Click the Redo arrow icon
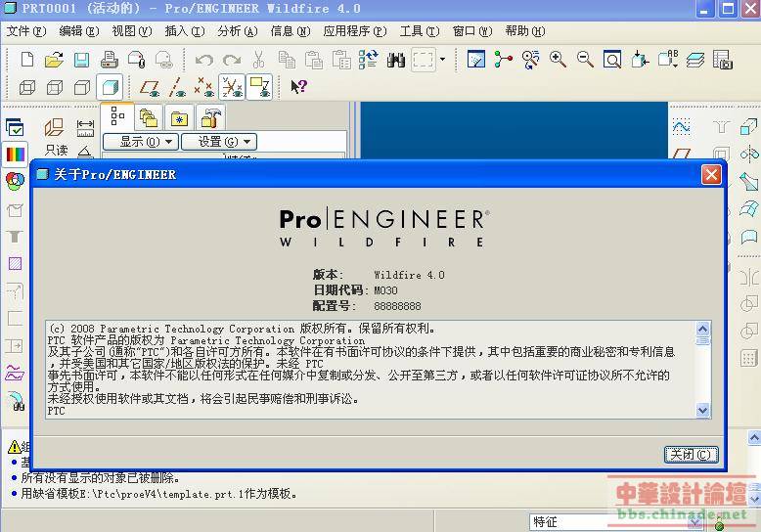 pyautogui.click(x=232, y=60)
